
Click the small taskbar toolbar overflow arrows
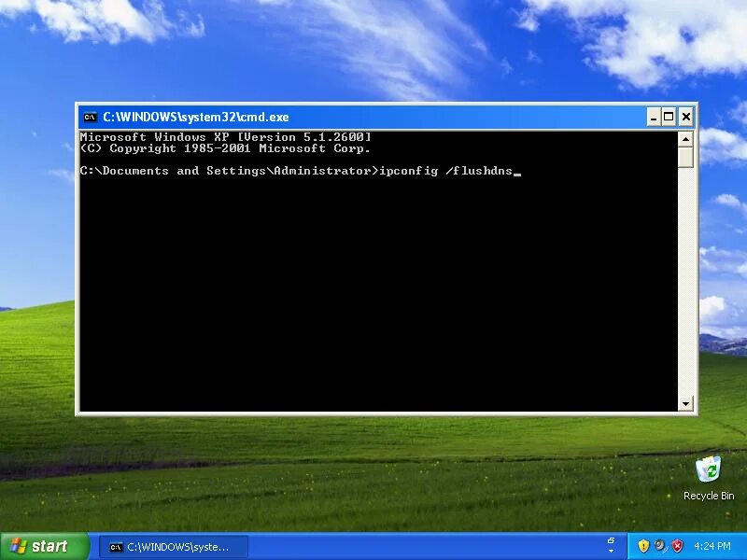tap(612, 546)
